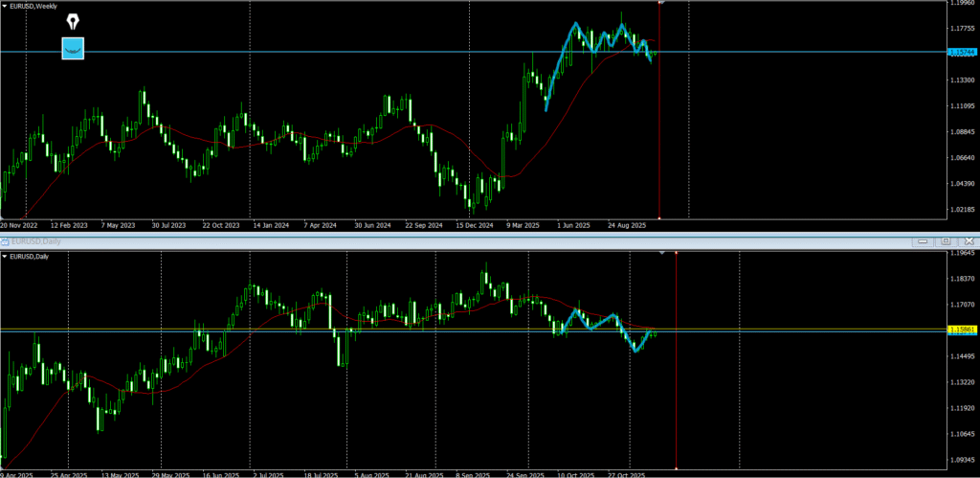Click the red vertical line on daily chart
This screenshot has width=980, height=478.
pyautogui.click(x=677, y=383)
